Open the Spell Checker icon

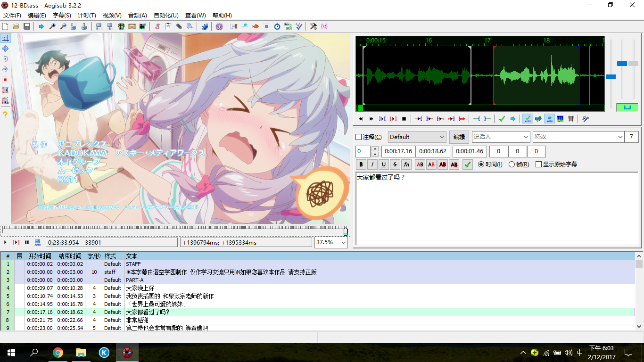tap(299, 26)
